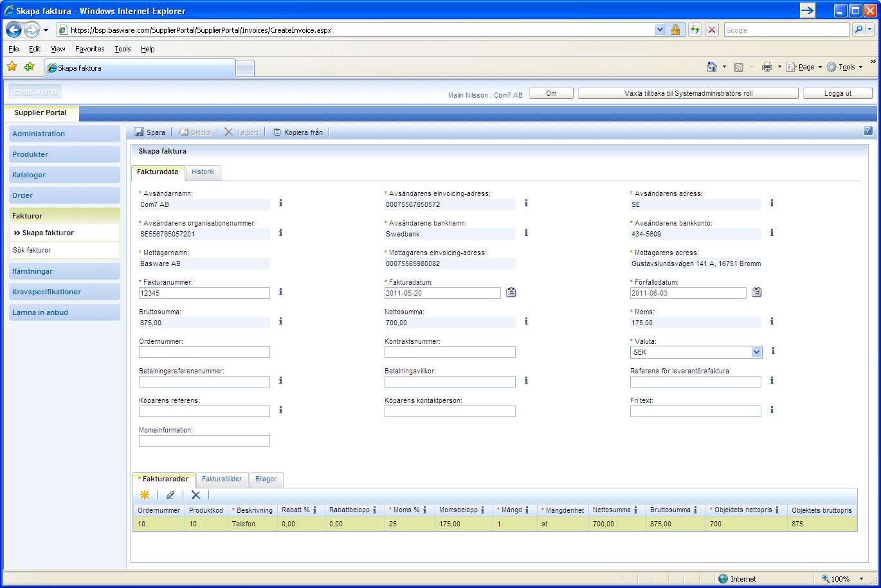Open the Home button dropdown arrow
Image resolution: width=881 pixels, height=588 pixels.
point(724,67)
